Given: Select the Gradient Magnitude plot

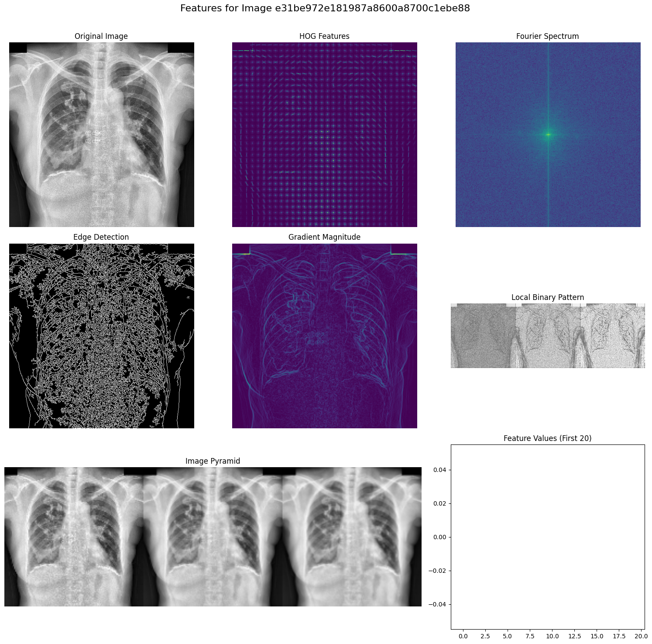Looking at the screenshot, I should tap(324, 336).
